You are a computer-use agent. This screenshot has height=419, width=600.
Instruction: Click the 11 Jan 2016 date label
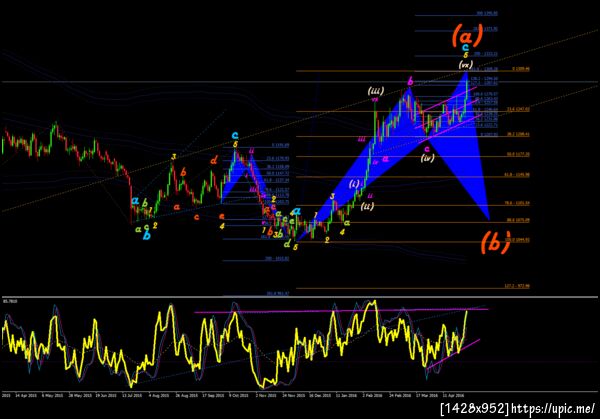[x=346, y=395]
